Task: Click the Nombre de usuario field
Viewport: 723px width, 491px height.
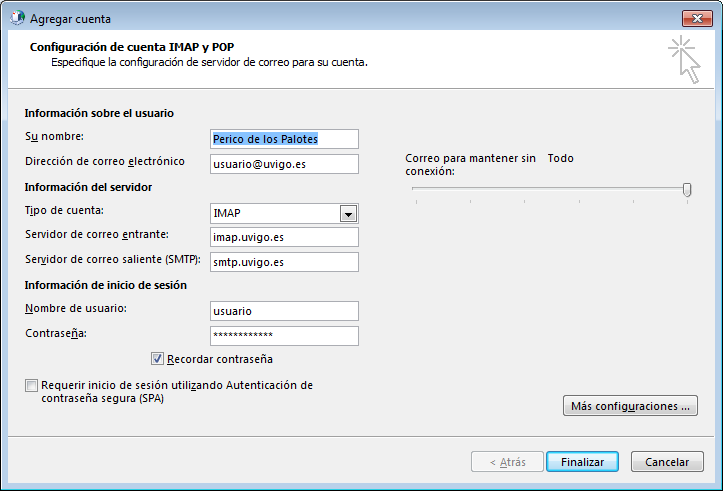Action: pos(284,311)
